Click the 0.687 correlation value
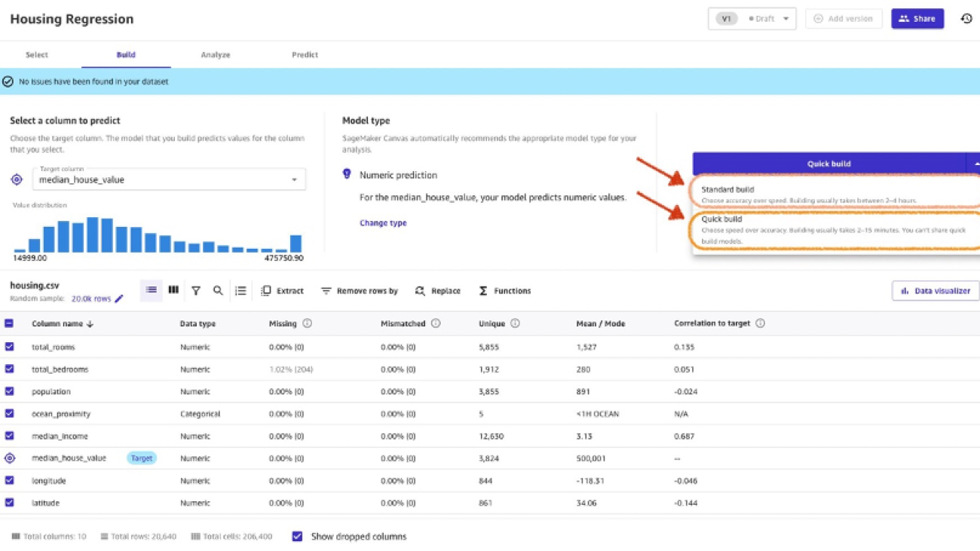 684,436
